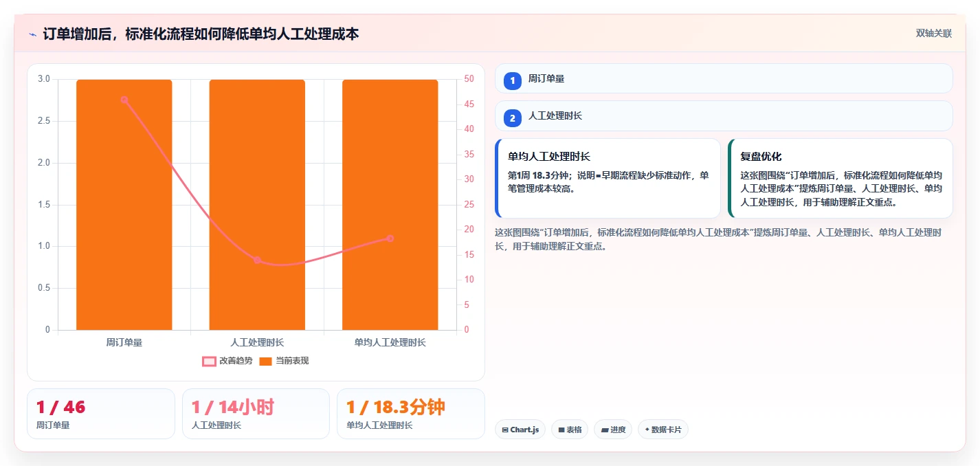This screenshot has height=466, width=980.
Task: Open the 人工处理时长 list item
Action: pos(724,116)
